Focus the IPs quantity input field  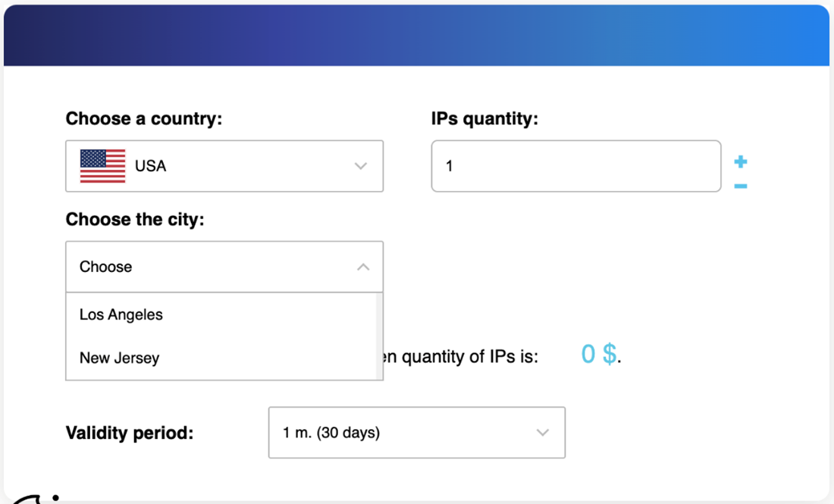(575, 166)
